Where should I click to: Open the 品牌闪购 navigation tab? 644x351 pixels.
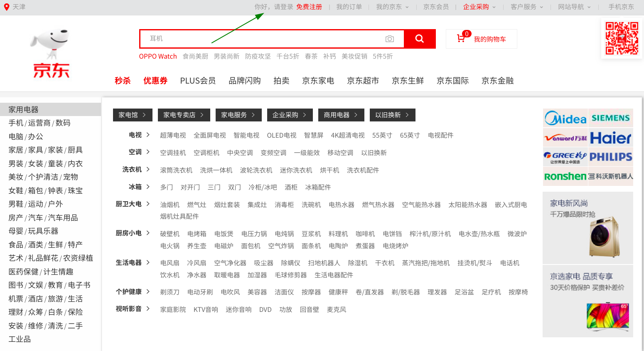[245, 81]
